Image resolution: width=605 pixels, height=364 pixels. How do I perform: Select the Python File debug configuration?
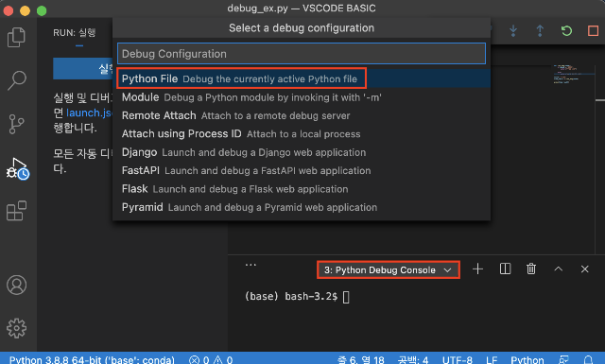(302, 78)
